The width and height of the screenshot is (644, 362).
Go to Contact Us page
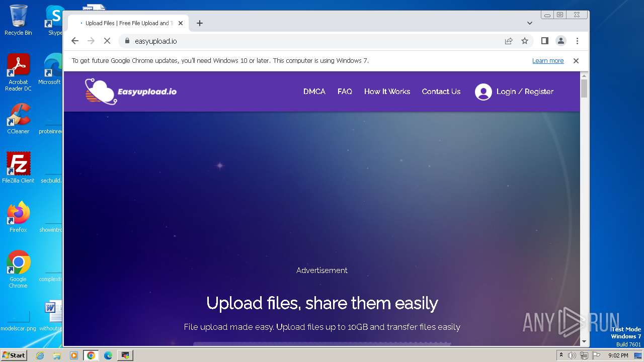[441, 92]
